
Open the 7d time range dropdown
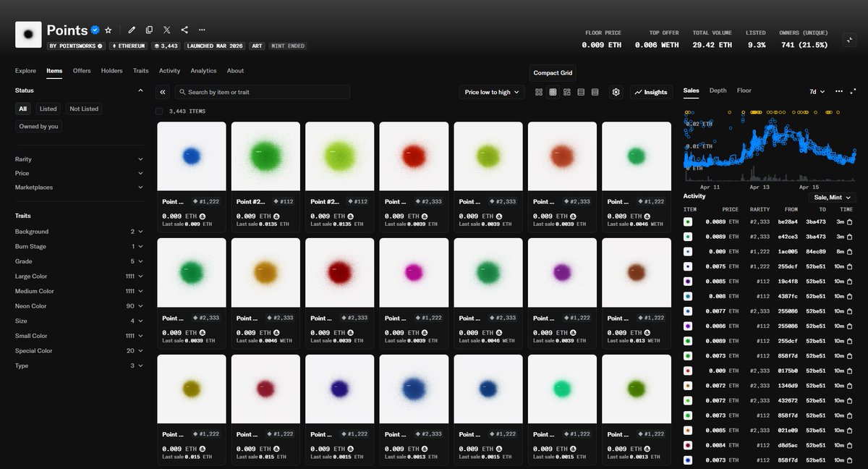tap(817, 92)
